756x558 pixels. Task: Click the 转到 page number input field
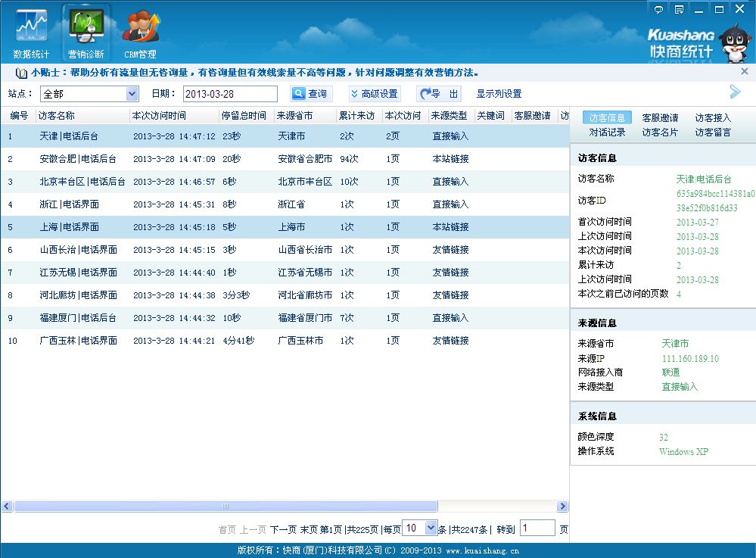coord(537,528)
